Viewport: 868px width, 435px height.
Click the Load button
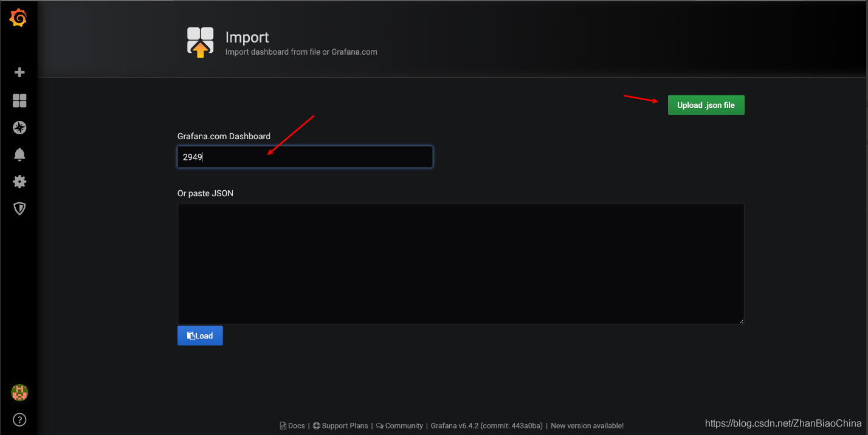200,335
